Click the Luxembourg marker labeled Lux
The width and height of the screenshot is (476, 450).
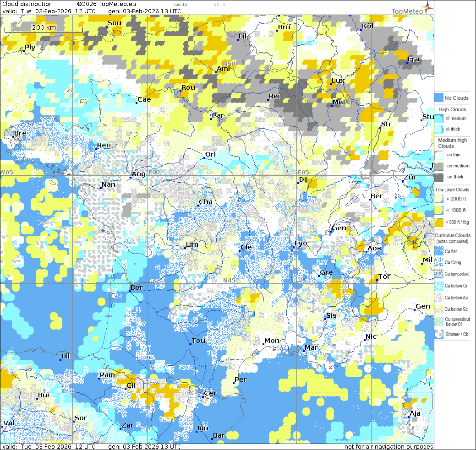click(x=330, y=84)
